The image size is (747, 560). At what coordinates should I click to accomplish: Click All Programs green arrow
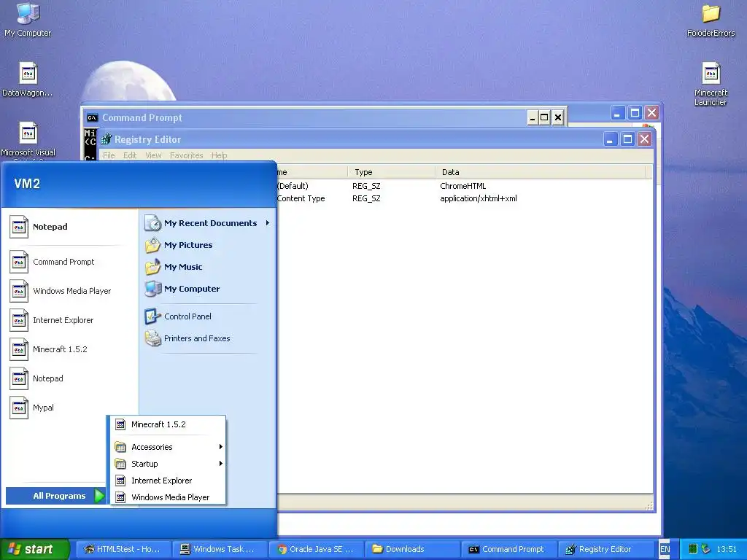pyautogui.click(x=99, y=496)
